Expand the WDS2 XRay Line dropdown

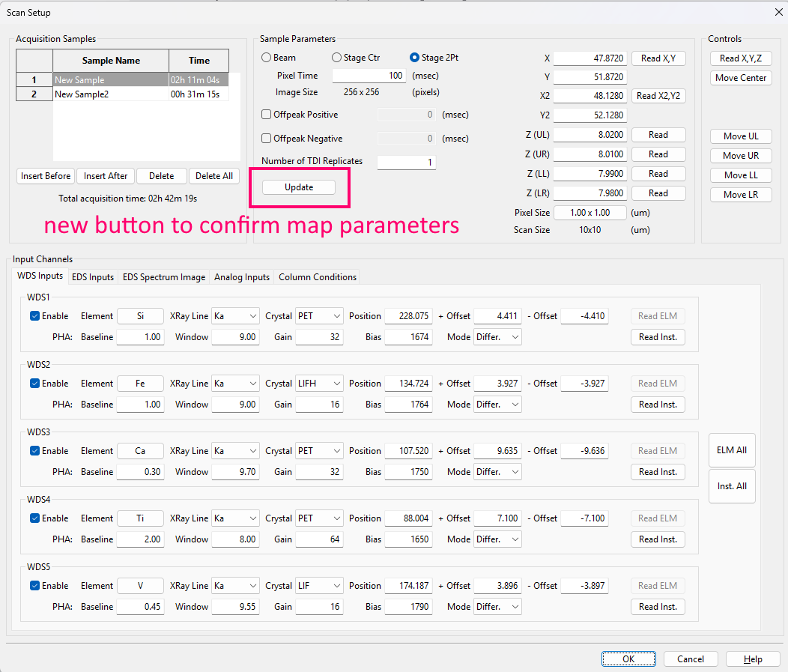[235, 384]
